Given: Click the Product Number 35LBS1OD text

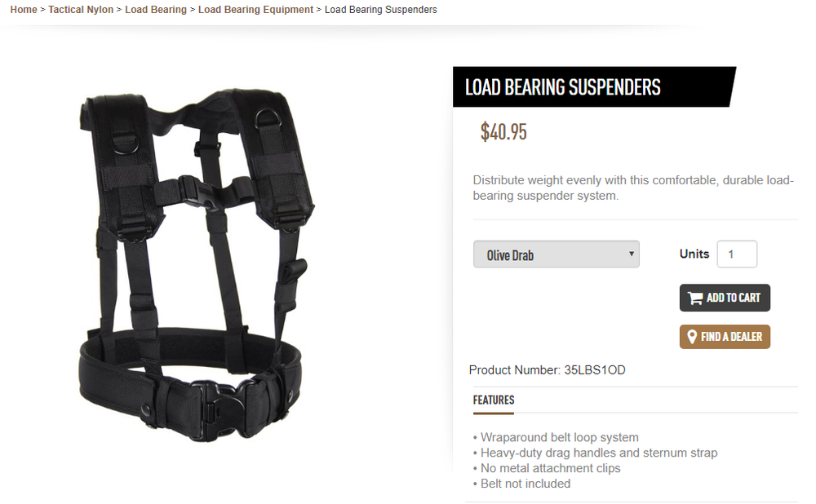Looking at the screenshot, I should pyautogui.click(x=547, y=369).
